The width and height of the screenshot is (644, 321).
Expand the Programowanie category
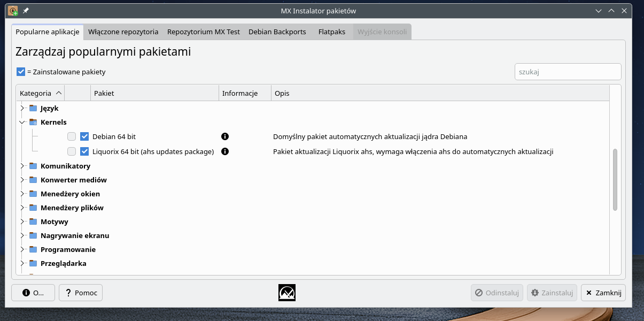pos(22,249)
